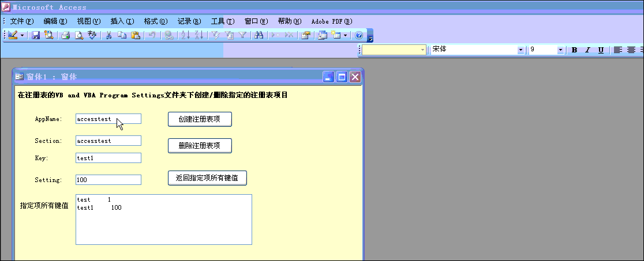Click the Microsoft Access title bar icon
The image size is (644, 261).
(x=6, y=7)
